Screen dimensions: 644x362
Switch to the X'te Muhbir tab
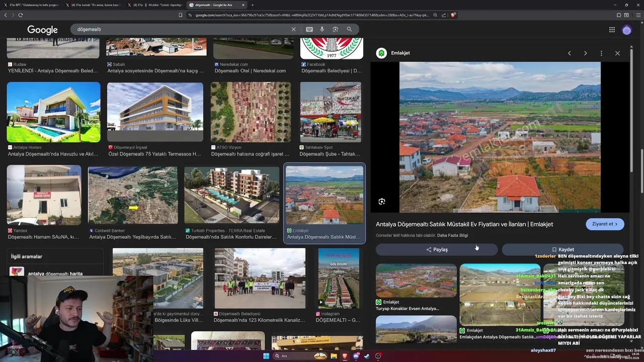pos(157,5)
